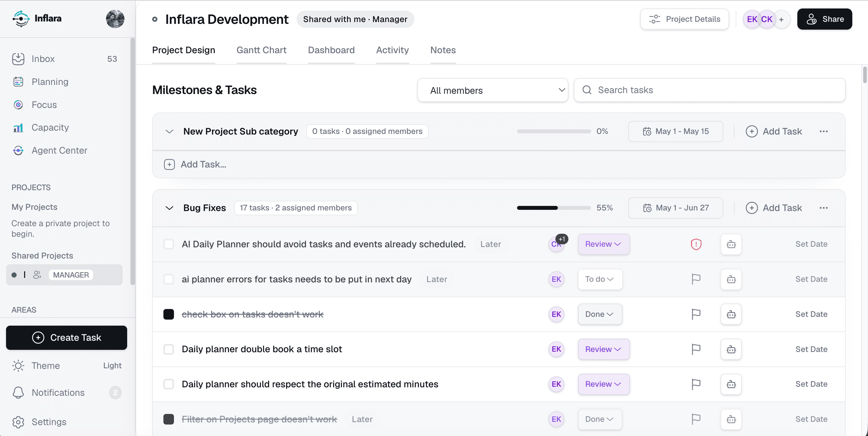Click CK avatar in project header
Viewport: 868px width, 436px height.
coord(766,19)
